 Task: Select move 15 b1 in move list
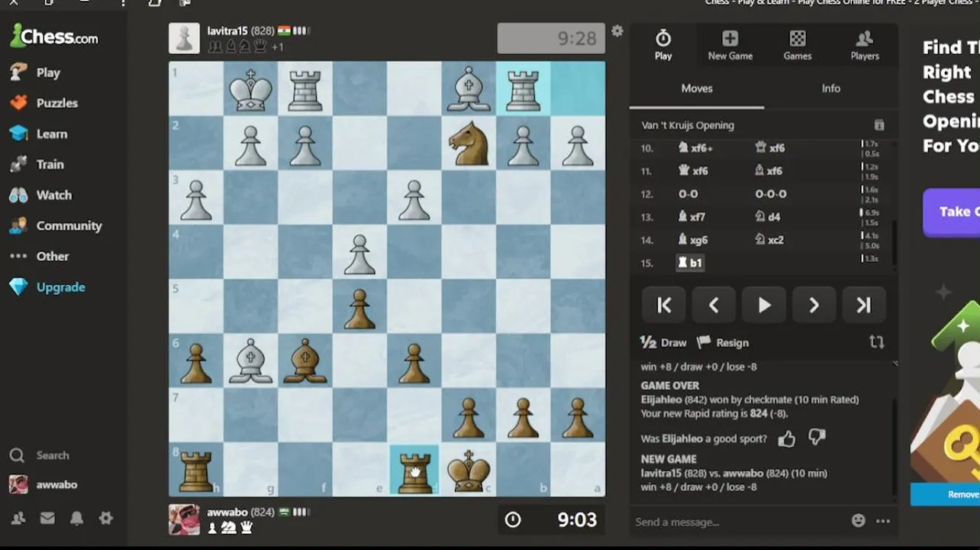pos(690,263)
